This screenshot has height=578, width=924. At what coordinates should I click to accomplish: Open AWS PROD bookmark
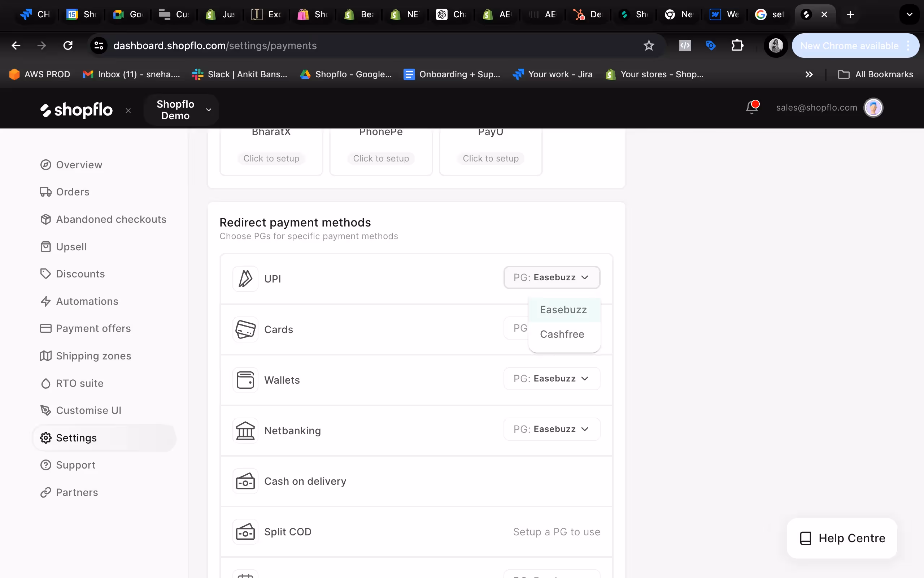click(40, 74)
